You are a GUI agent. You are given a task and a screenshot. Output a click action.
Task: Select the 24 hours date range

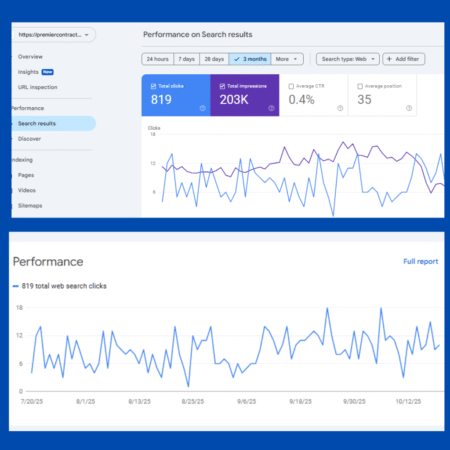tap(158, 59)
